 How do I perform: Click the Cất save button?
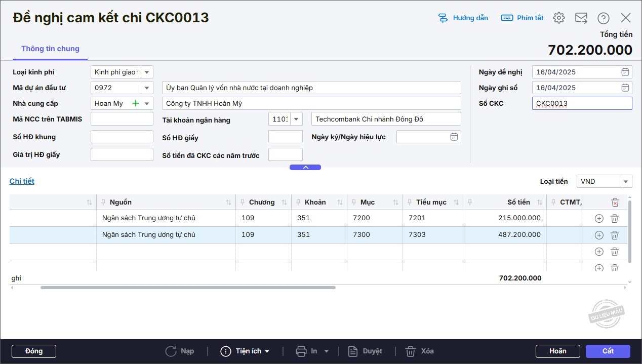pos(608,351)
